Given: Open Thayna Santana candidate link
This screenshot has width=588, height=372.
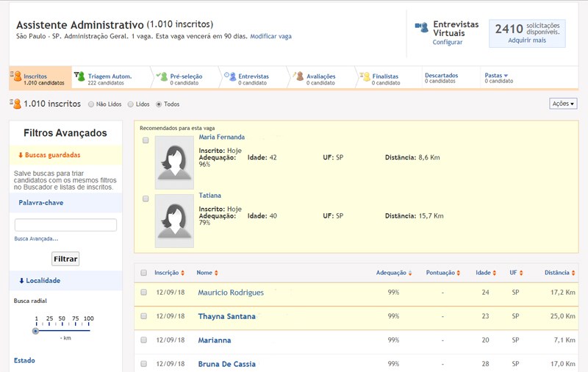Looking at the screenshot, I should click(226, 317).
